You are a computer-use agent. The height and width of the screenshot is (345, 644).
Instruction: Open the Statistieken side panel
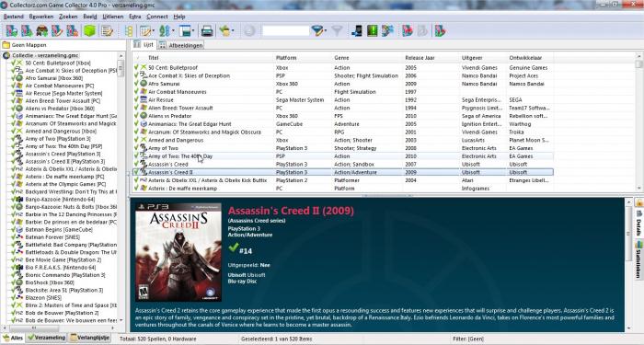[x=638, y=259]
